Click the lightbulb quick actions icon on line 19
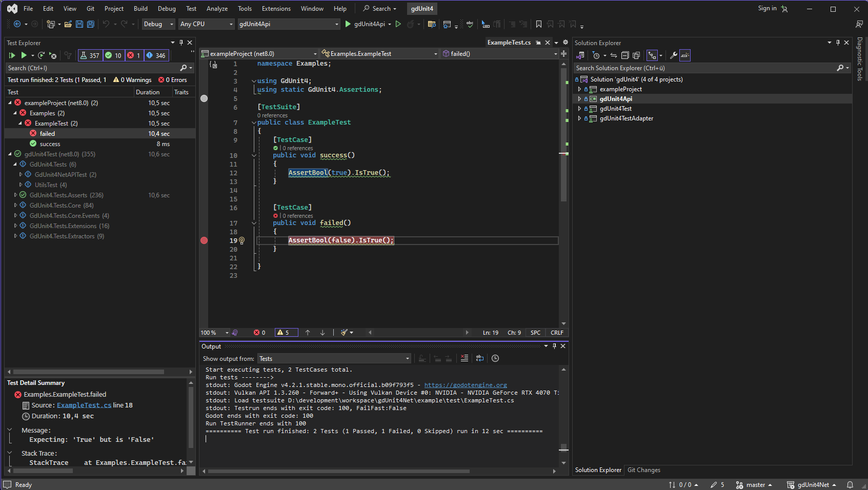868x490 pixels. (242, 240)
